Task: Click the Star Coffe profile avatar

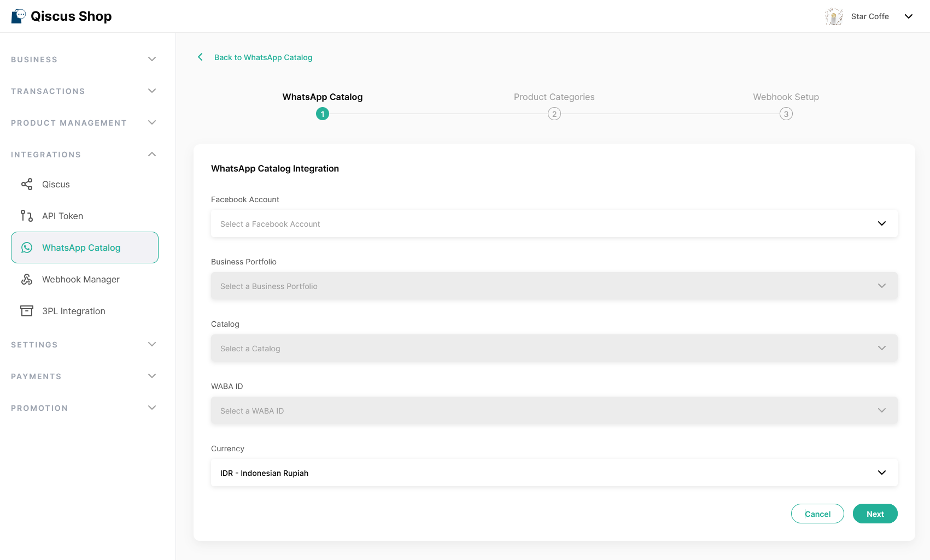Action: pos(833,16)
